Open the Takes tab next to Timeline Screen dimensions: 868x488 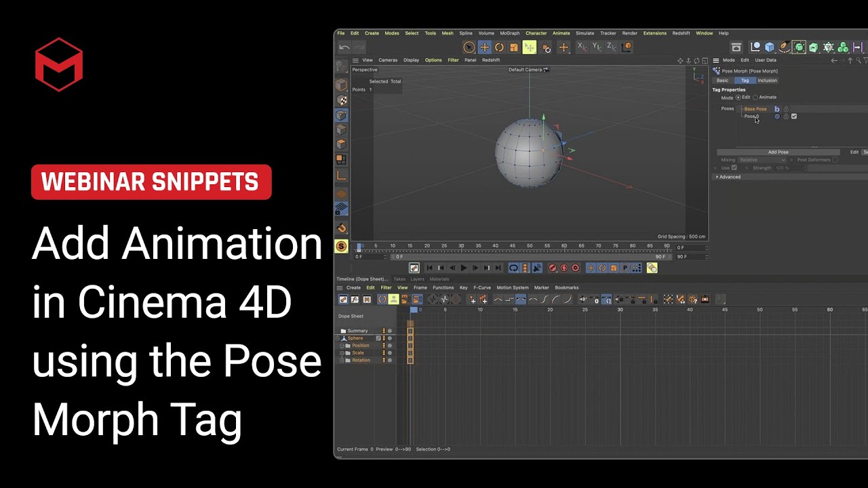(x=399, y=279)
